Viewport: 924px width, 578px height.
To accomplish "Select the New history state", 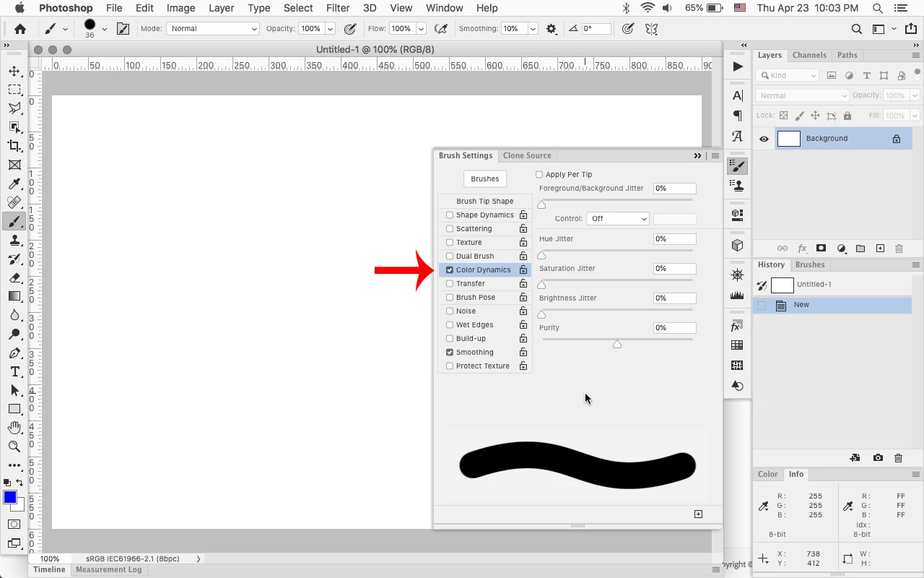I will [x=832, y=306].
